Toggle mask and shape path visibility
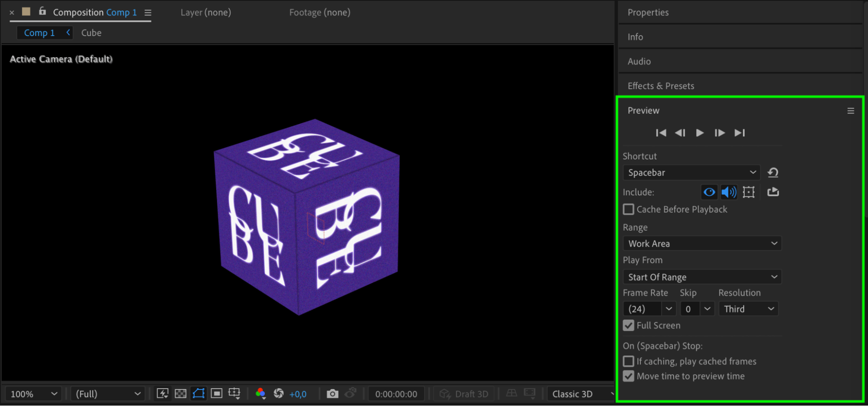The width and height of the screenshot is (868, 406). (x=198, y=393)
